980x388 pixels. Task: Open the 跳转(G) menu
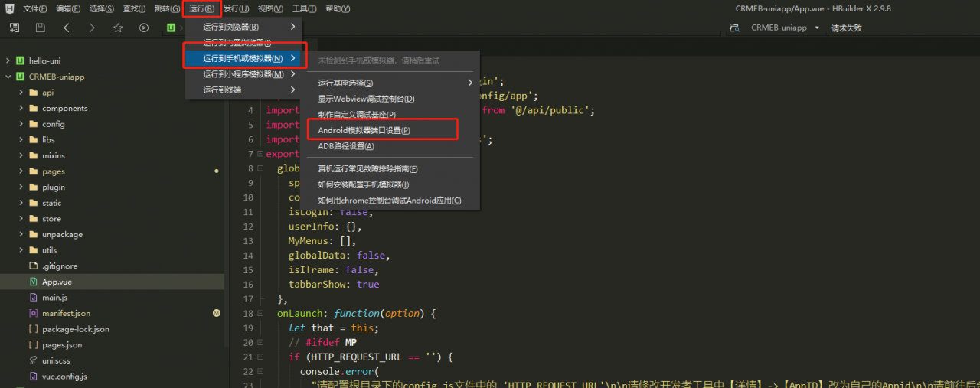(167, 8)
